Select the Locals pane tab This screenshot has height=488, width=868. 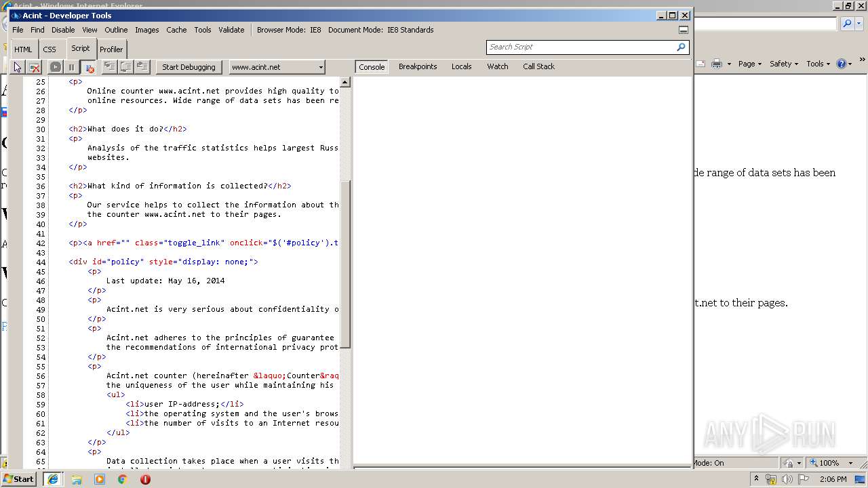click(462, 66)
